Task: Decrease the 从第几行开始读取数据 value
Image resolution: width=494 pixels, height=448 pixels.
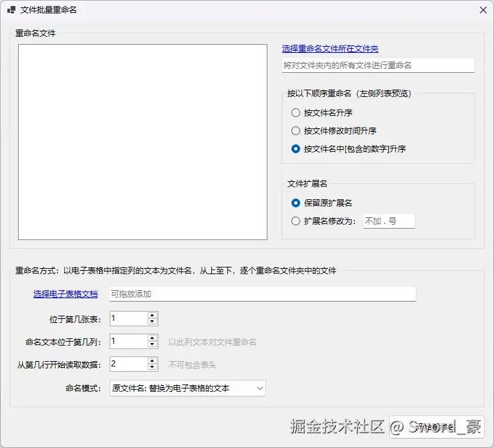Action: pos(152,367)
